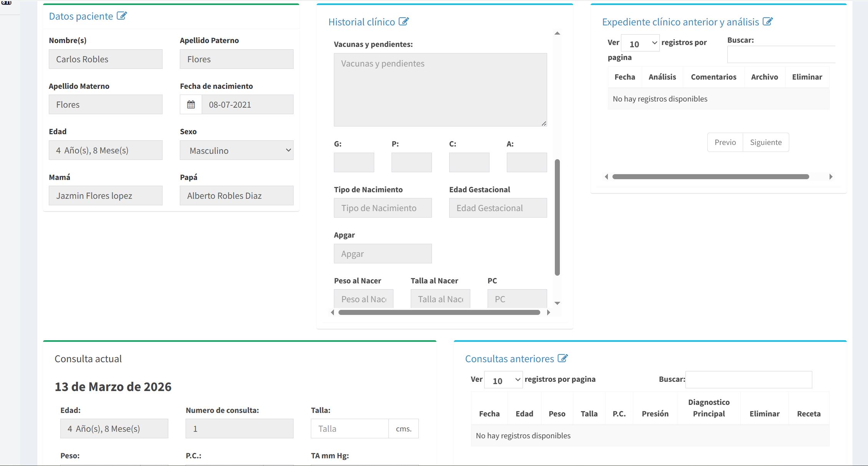
Task: Sort Consultas anteriores by Diagnostico Principal column
Action: pyautogui.click(x=709, y=408)
